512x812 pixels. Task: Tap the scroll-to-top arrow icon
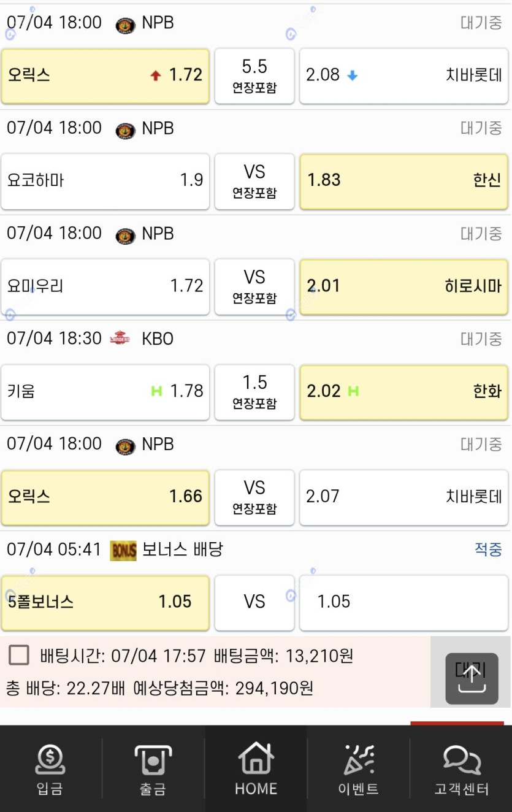point(472,678)
